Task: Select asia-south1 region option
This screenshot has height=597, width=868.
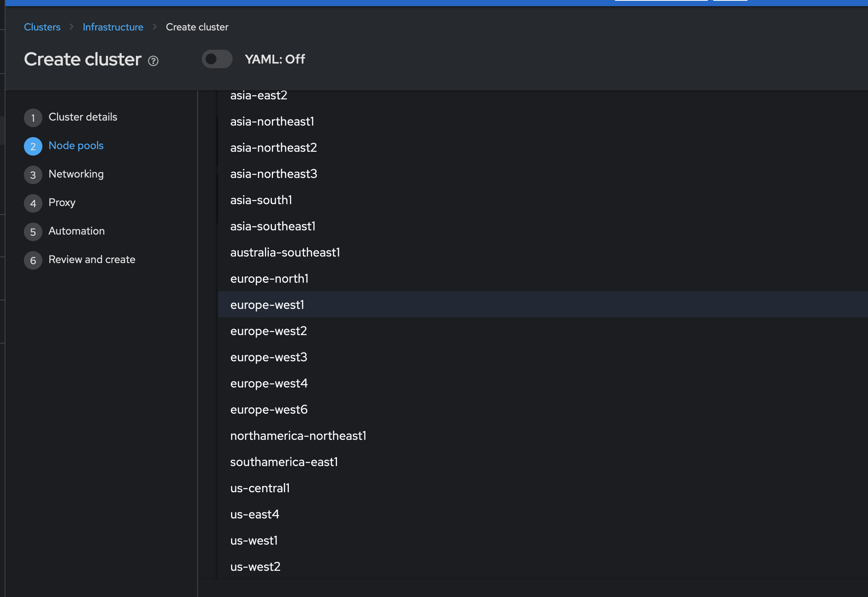Action: [x=261, y=200]
